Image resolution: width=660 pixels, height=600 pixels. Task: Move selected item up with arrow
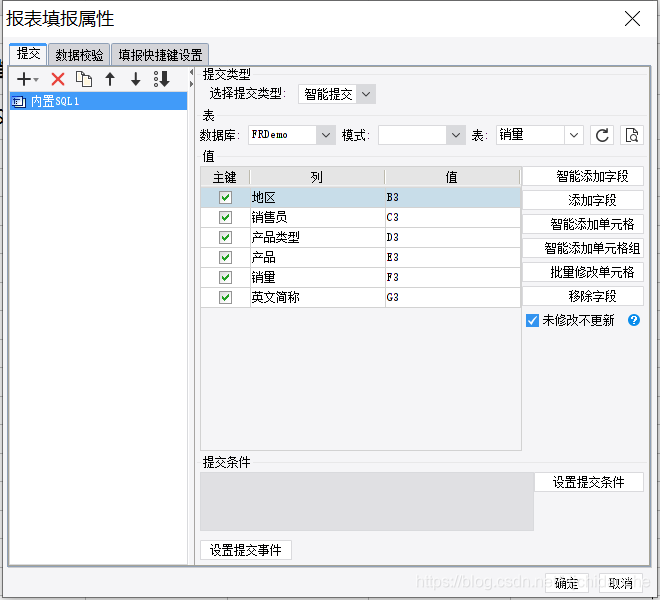point(110,79)
